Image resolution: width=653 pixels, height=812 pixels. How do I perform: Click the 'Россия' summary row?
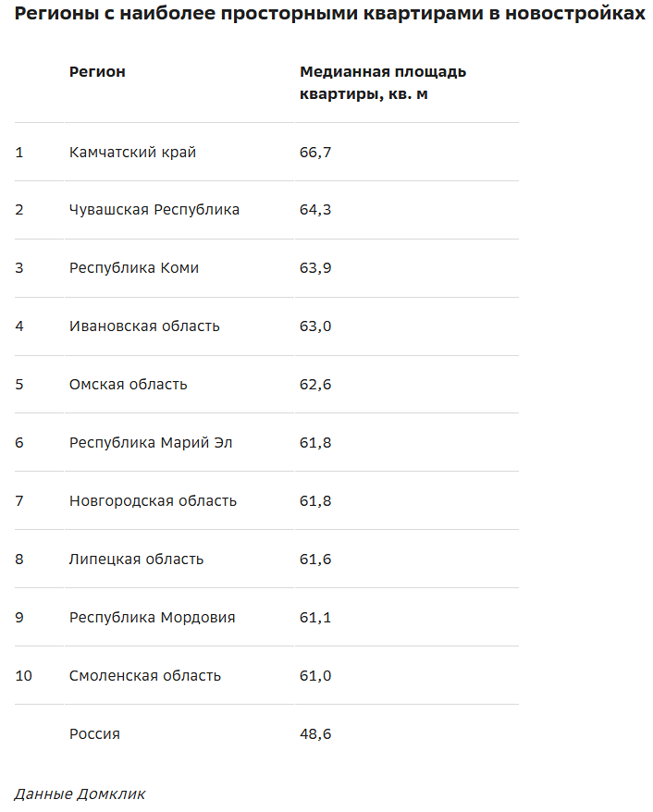[94, 734]
